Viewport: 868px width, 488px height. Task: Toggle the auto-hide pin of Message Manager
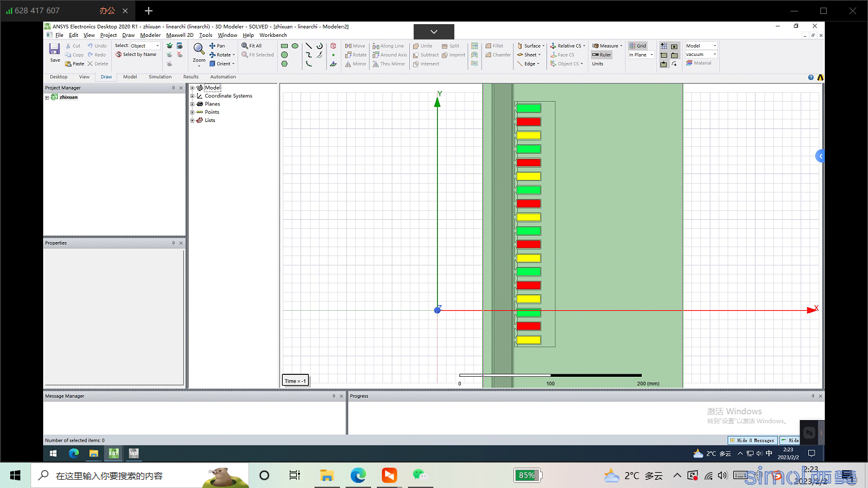coord(334,396)
